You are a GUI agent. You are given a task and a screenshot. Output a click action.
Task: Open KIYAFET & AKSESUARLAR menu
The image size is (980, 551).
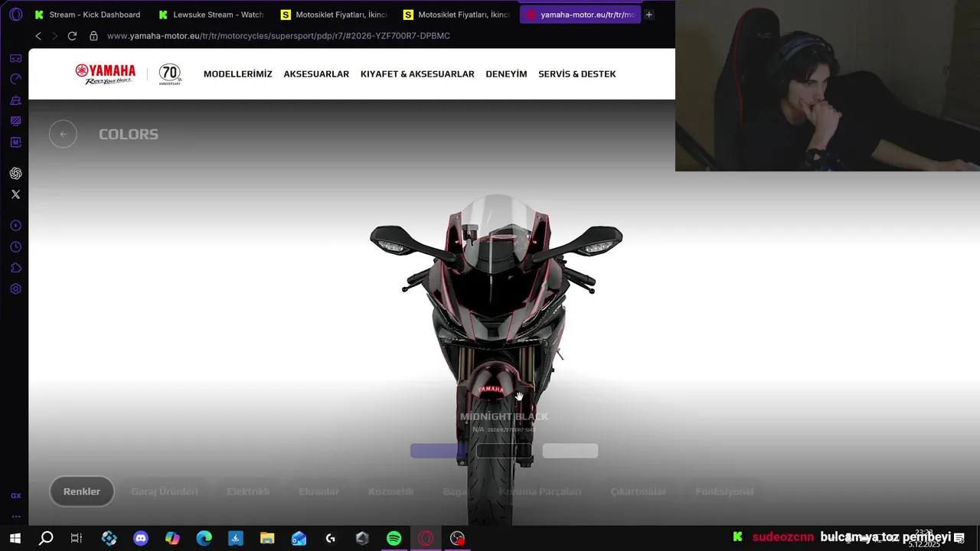pyautogui.click(x=417, y=74)
